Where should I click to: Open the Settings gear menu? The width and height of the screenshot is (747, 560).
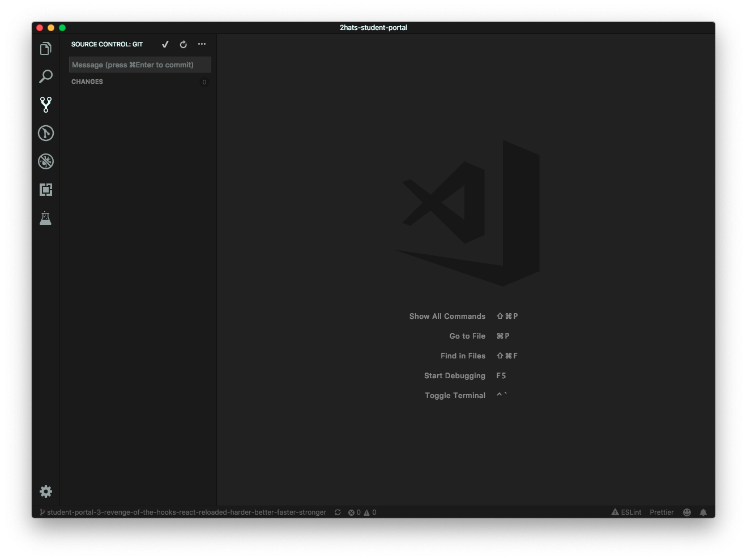[45, 491]
